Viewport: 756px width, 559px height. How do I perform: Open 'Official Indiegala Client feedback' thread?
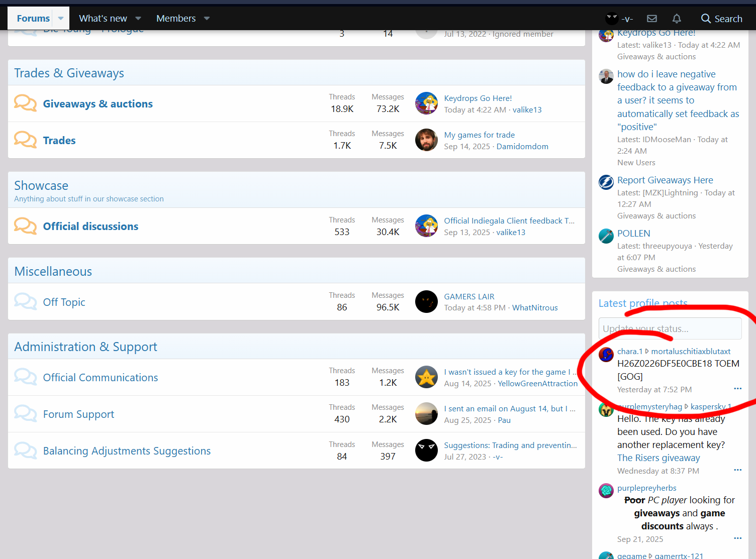(x=509, y=220)
